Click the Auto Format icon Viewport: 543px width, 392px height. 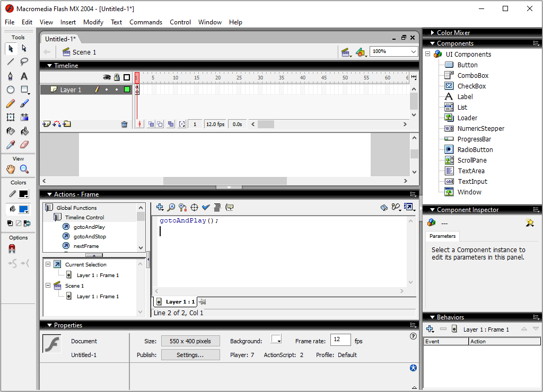217,207
